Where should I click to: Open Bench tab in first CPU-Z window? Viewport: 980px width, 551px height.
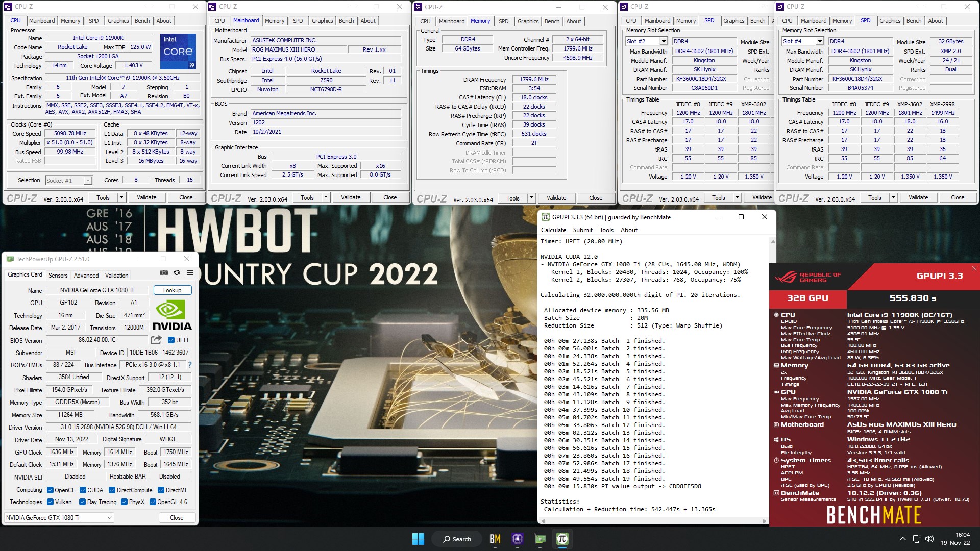142,21
